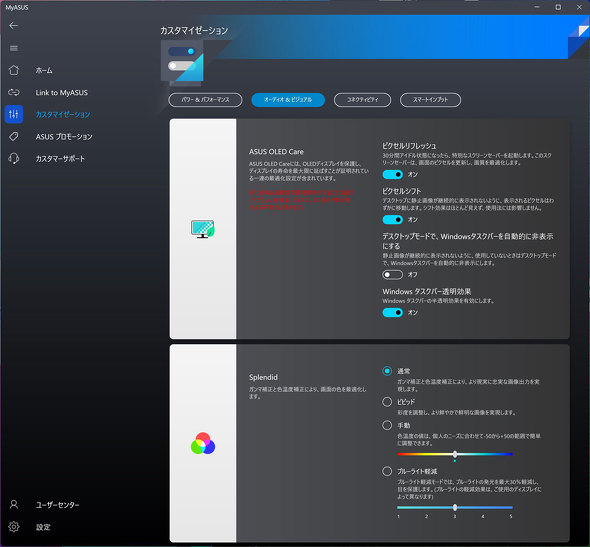The image size is (590, 547).
Task: Click the OLED Care monitor icon
Action: coord(202,229)
